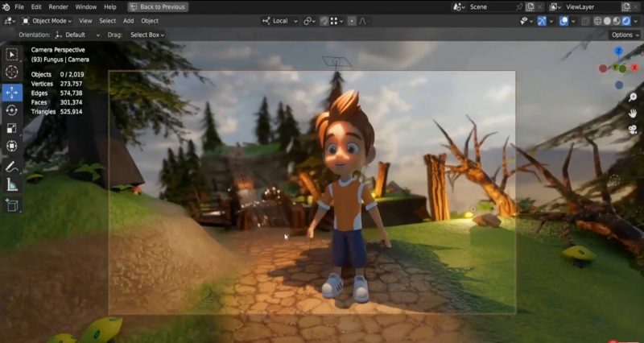Open gizmo options dropdown arrow
This screenshot has height=343, width=644.
tap(551, 21)
